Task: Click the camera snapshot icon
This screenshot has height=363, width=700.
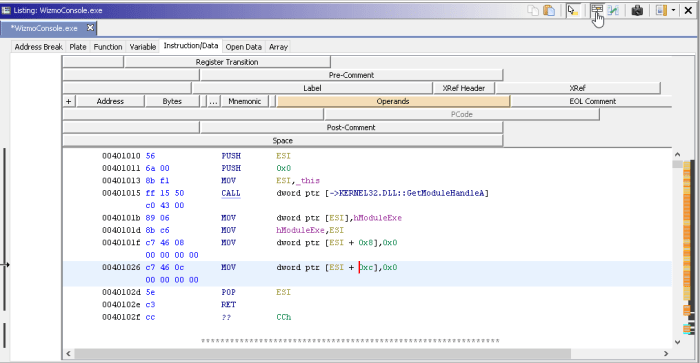Action: pyautogui.click(x=637, y=10)
